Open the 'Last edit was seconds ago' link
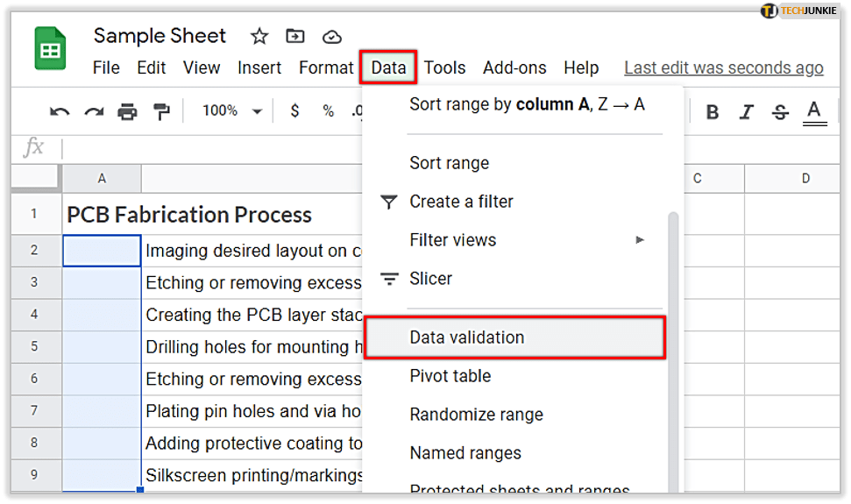This screenshot has height=504, width=851. 723,67
